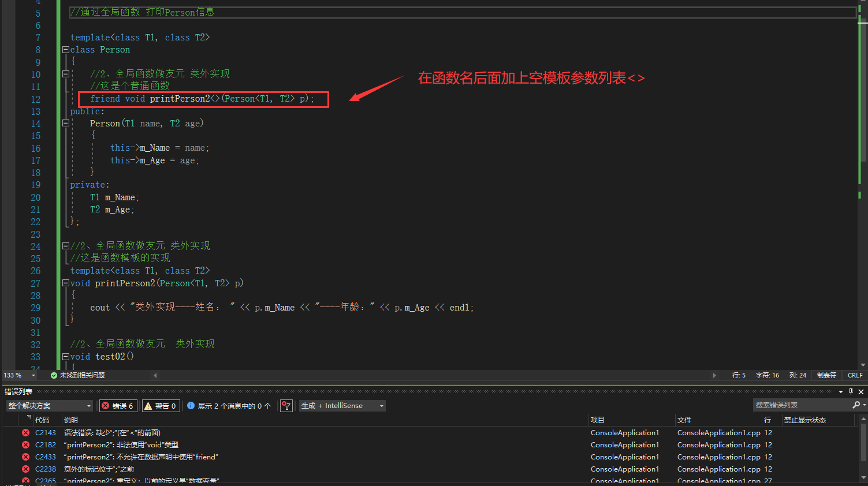Click the 列: 24 column indicator
This screenshot has width=868, height=486.
click(798, 375)
